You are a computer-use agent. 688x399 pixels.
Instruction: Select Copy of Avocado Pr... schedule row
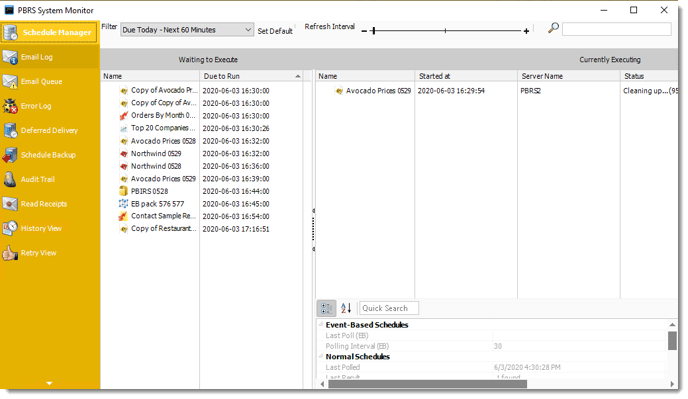[x=202, y=90]
